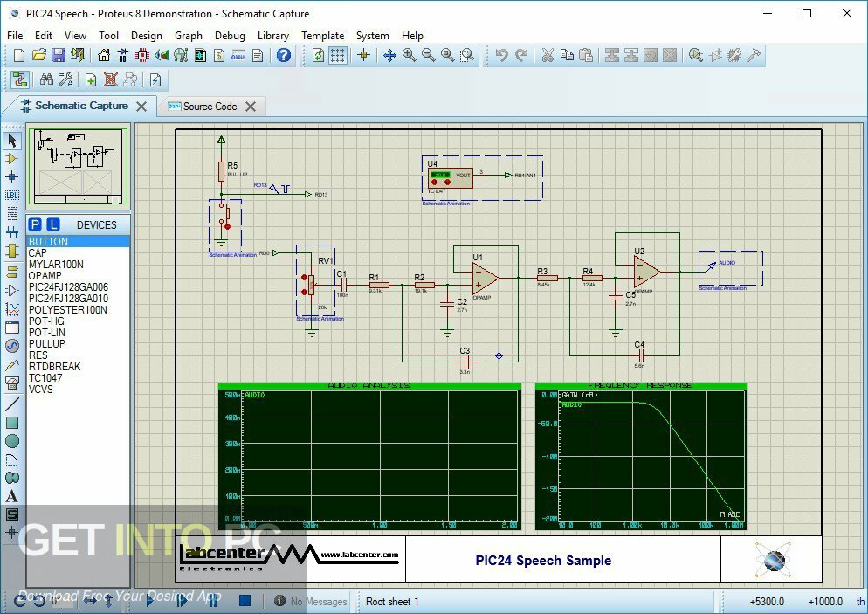Click the L library manager button
The height and width of the screenshot is (614, 868).
tap(52, 224)
